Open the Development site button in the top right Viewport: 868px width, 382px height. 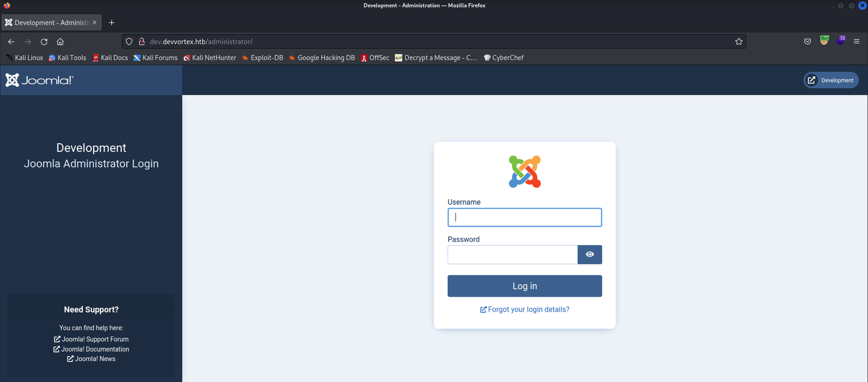click(831, 80)
